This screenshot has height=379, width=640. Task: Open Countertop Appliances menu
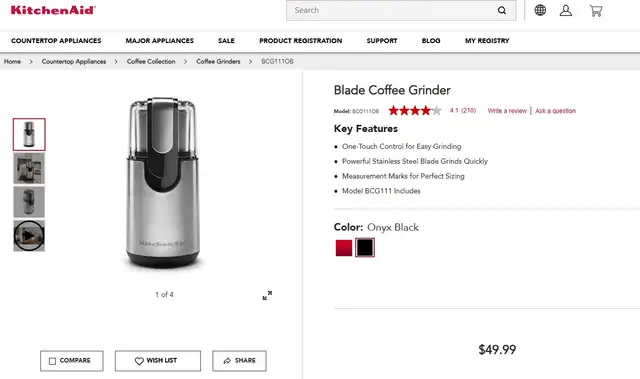[56, 41]
